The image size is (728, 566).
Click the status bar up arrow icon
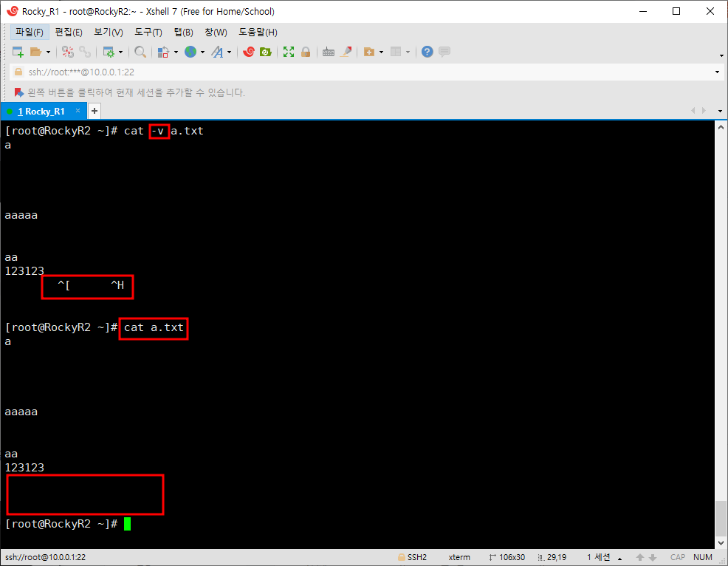[640, 557]
